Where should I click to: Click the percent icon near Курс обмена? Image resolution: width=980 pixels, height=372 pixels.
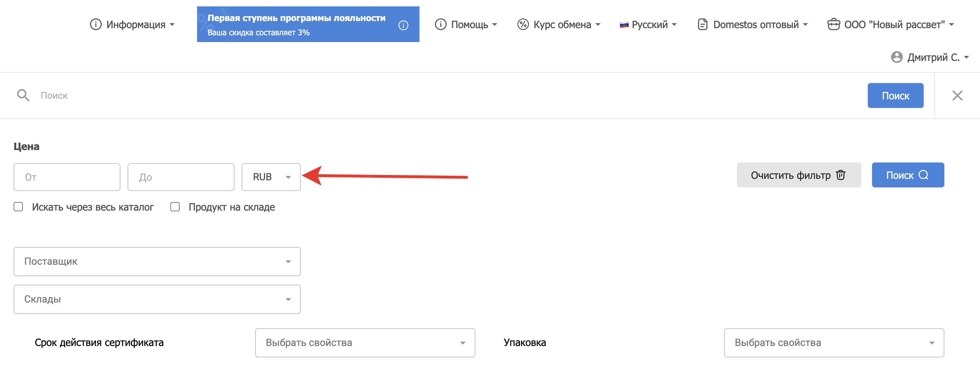tap(523, 25)
